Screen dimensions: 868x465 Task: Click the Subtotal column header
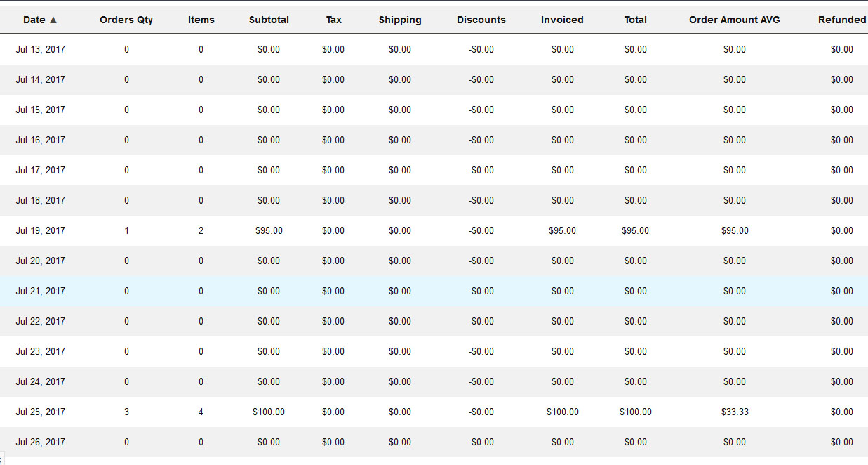(x=269, y=20)
